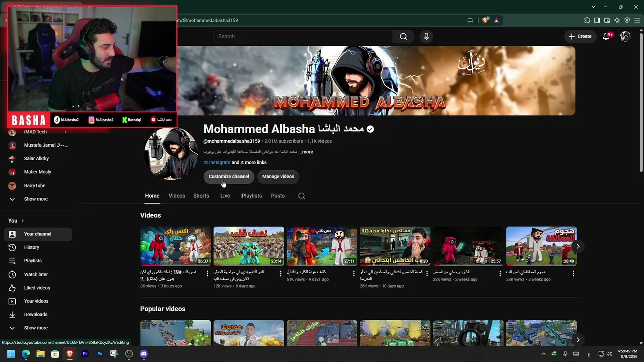This screenshot has width=644, height=362.
Task: Open Brave VPN shield icon
Action: click(627, 20)
